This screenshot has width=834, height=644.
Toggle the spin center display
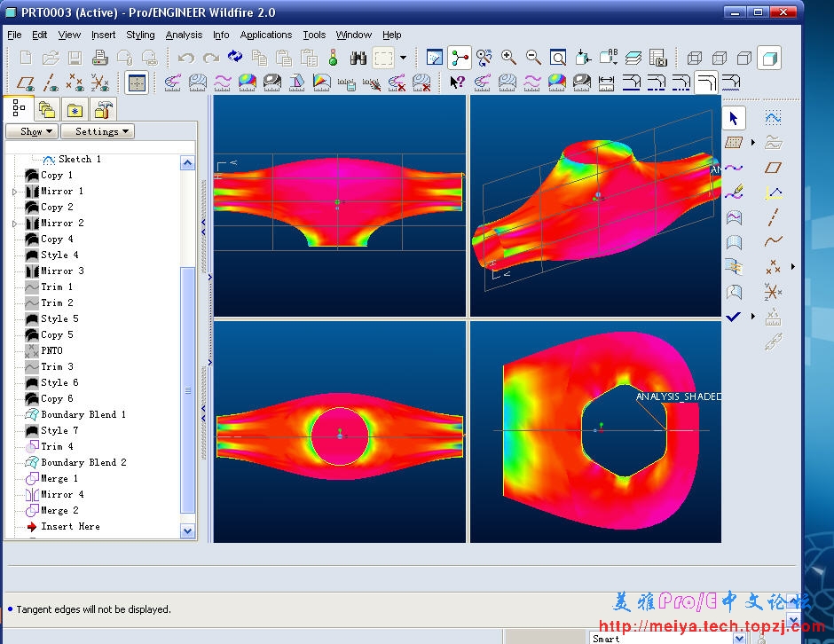point(460,58)
